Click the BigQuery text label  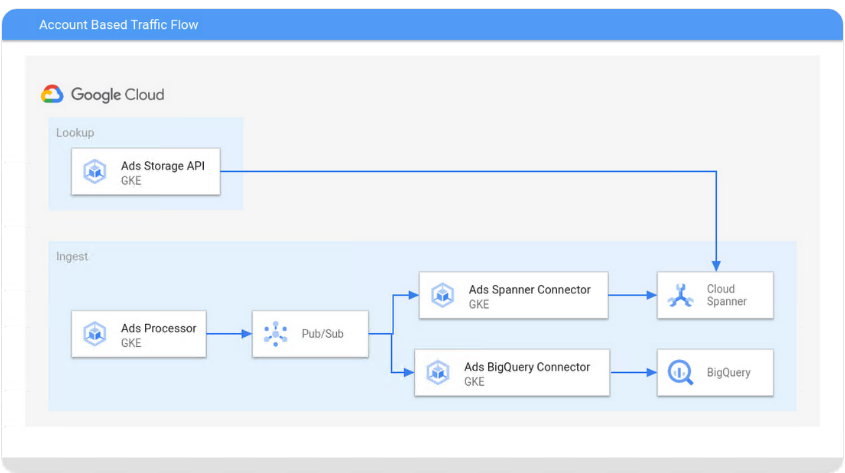pos(728,373)
